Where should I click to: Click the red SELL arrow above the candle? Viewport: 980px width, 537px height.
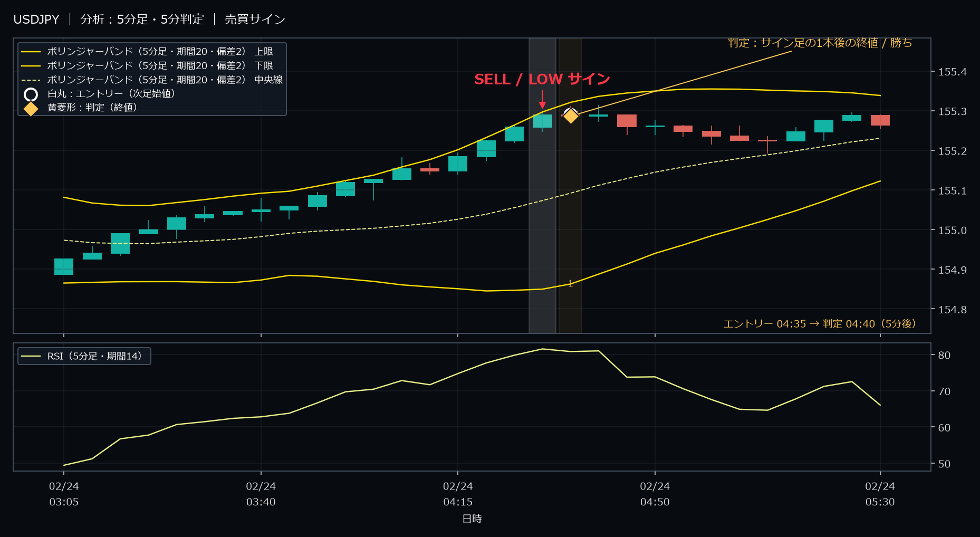pyautogui.click(x=542, y=100)
